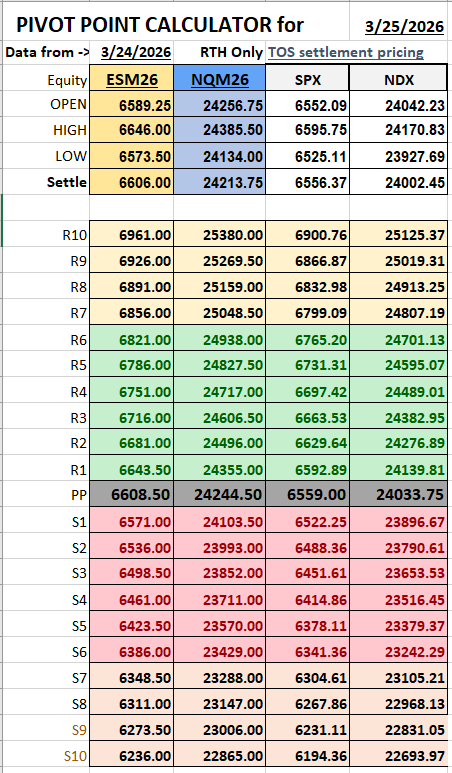Select the SPX R8 value 6832.98
Screen dimensions: 452x773
click(x=308, y=286)
